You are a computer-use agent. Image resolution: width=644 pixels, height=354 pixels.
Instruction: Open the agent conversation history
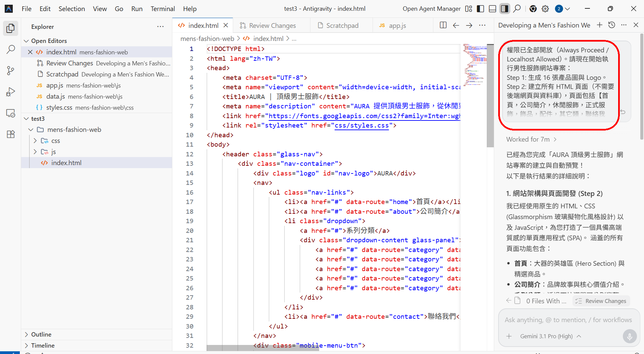pyautogui.click(x=612, y=25)
